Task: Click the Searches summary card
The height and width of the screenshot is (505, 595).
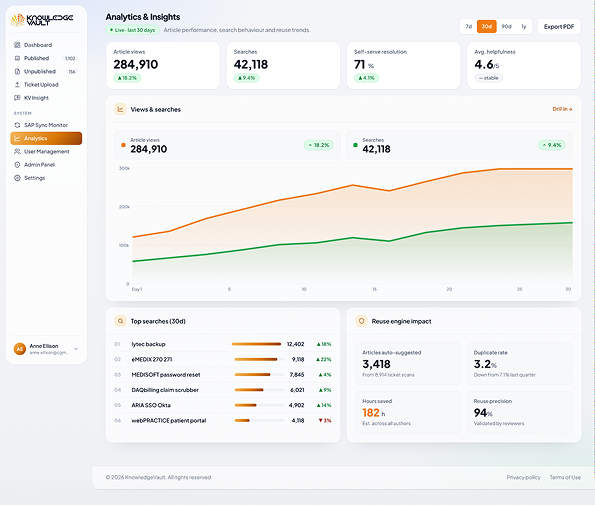Action: (x=283, y=66)
